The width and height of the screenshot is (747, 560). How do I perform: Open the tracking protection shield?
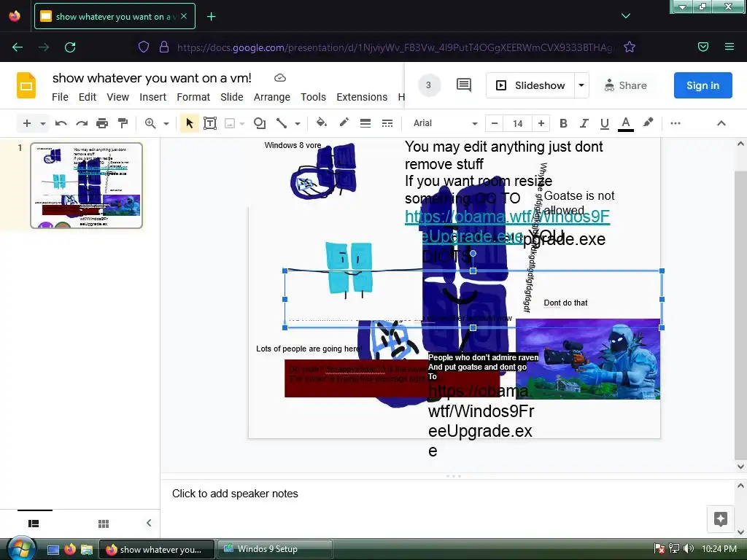point(144,47)
